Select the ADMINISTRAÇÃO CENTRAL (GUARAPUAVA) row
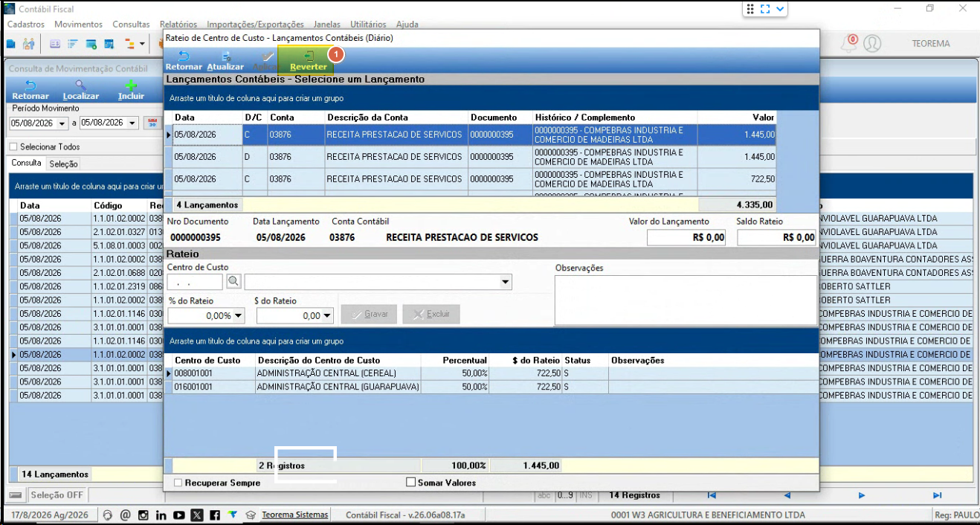Image resolution: width=980 pixels, height=525 pixels. point(491,387)
